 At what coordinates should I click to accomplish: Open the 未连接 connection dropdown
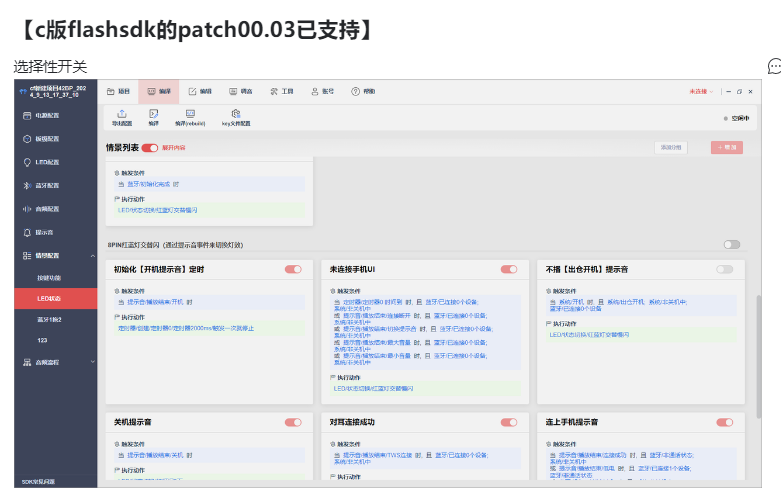pos(701,92)
